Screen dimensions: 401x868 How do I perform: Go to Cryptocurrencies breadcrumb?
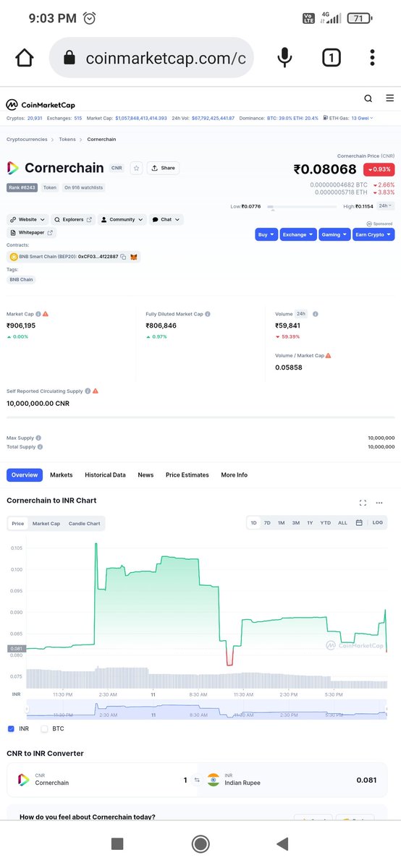27,139
